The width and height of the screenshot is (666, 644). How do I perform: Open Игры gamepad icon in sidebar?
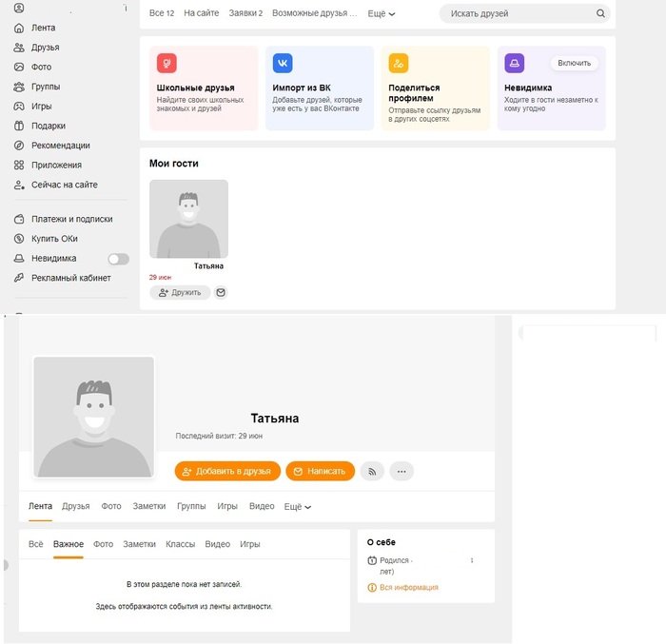point(19,107)
